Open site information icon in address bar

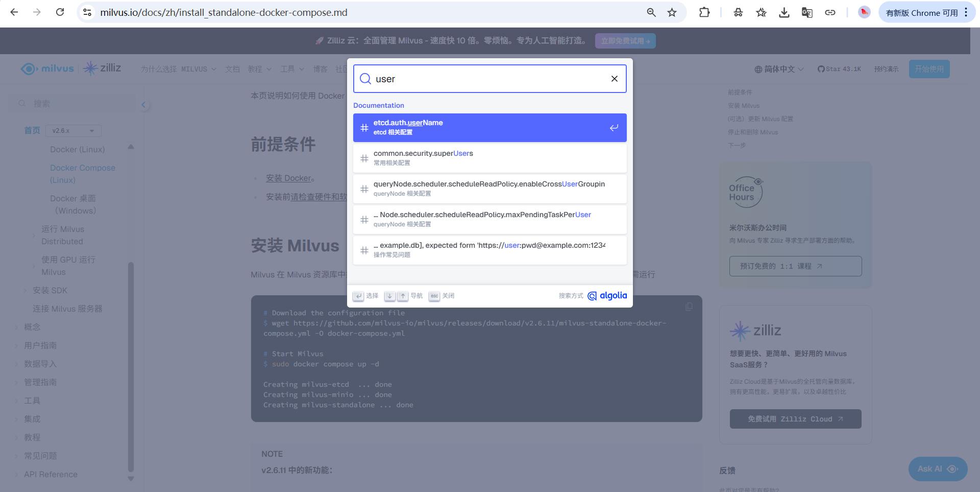pos(87,12)
